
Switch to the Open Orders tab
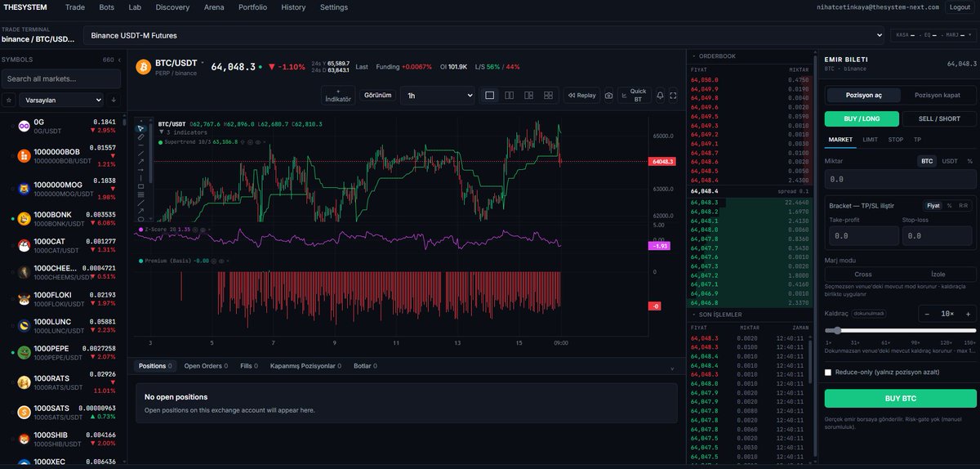point(206,366)
